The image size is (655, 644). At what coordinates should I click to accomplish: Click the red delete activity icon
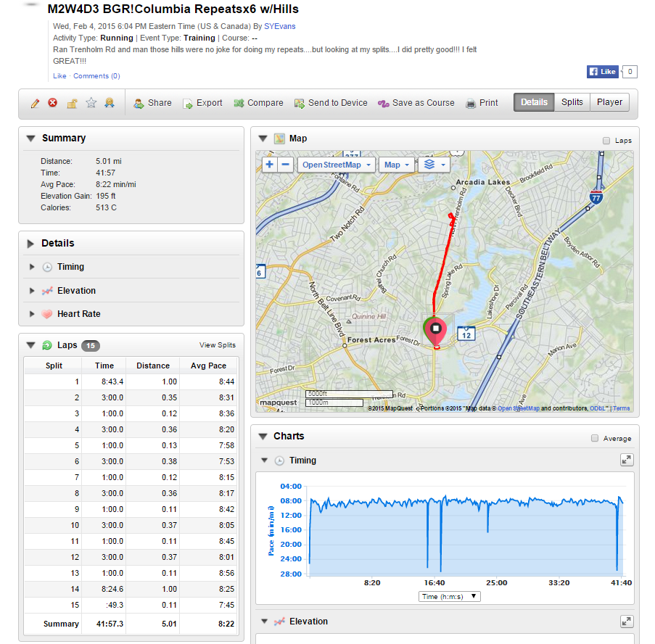(x=53, y=103)
